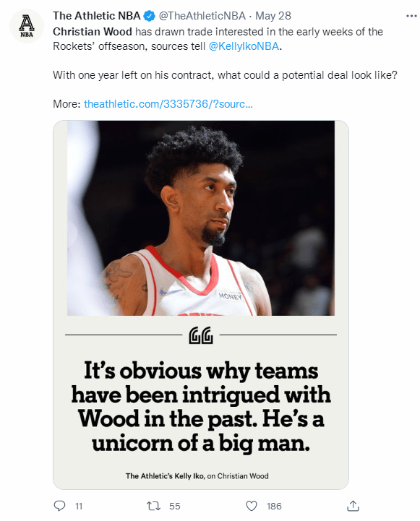Click the like count 186
The width and height of the screenshot is (420, 521).
274,506
